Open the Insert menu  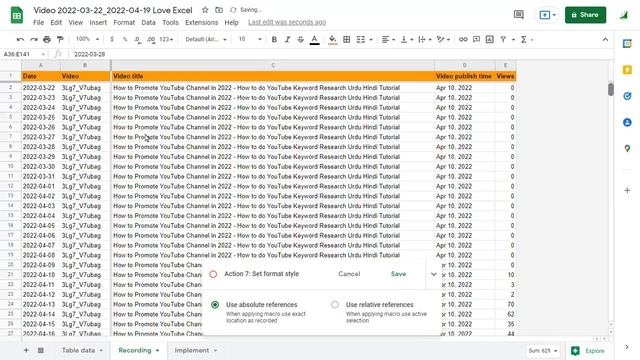coord(98,22)
